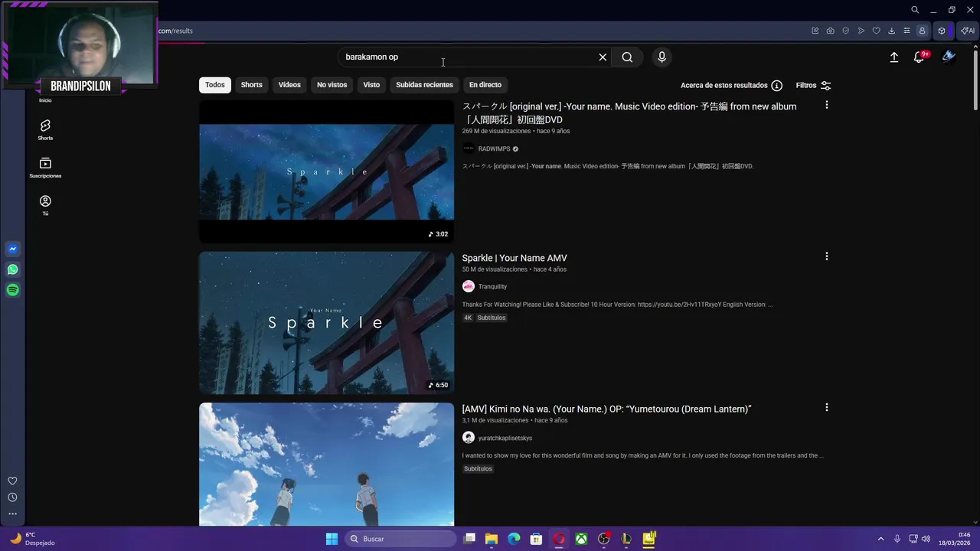This screenshot has height=551, width=980.
Task: Open File Explorer from the taskbar
Action: tap(492, 539)
